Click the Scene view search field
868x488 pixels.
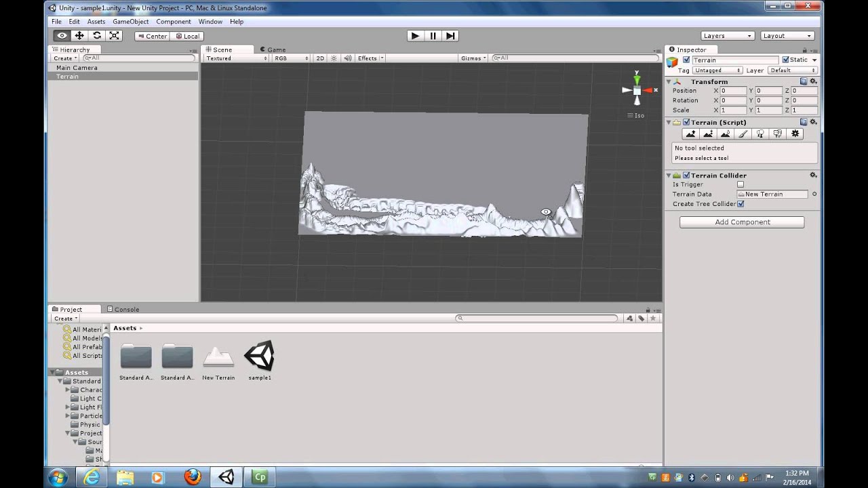tap(575, 58)
